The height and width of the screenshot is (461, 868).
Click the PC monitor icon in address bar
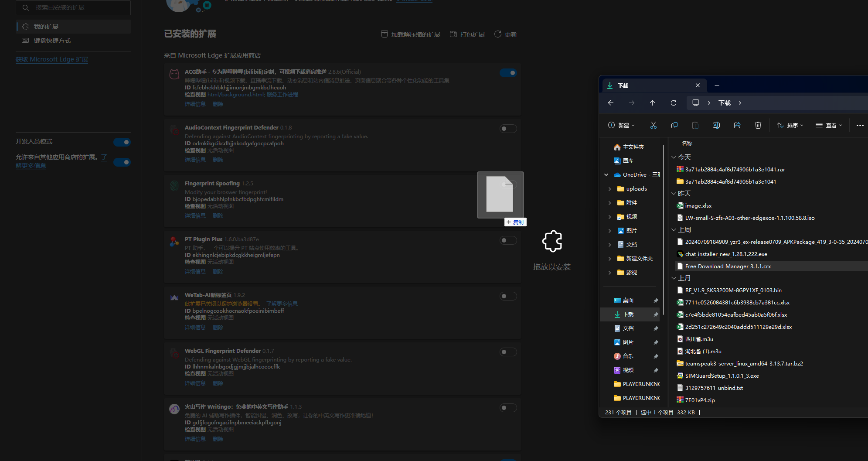[695, 103]
